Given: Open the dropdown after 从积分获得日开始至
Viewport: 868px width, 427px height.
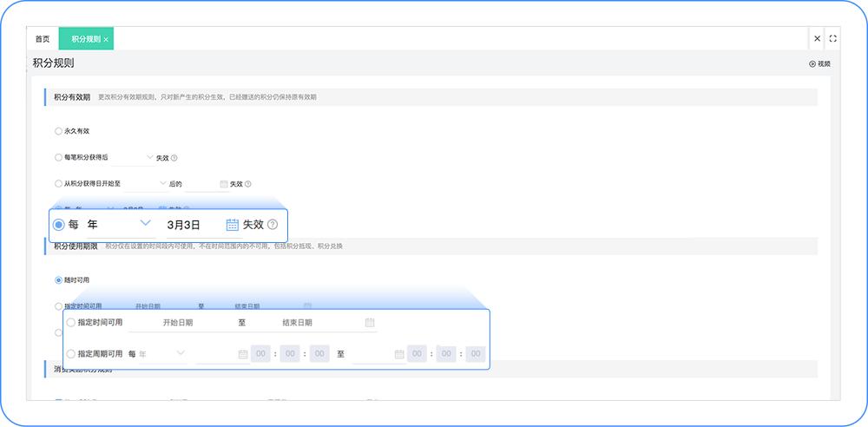Looking at the screenshot, I should tap(146, 183).
